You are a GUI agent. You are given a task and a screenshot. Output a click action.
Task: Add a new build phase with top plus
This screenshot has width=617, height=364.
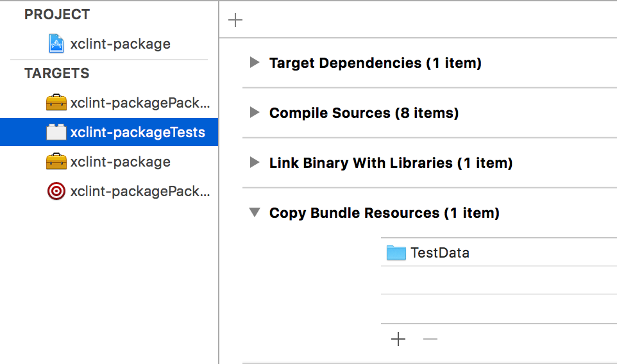point(235,20)
